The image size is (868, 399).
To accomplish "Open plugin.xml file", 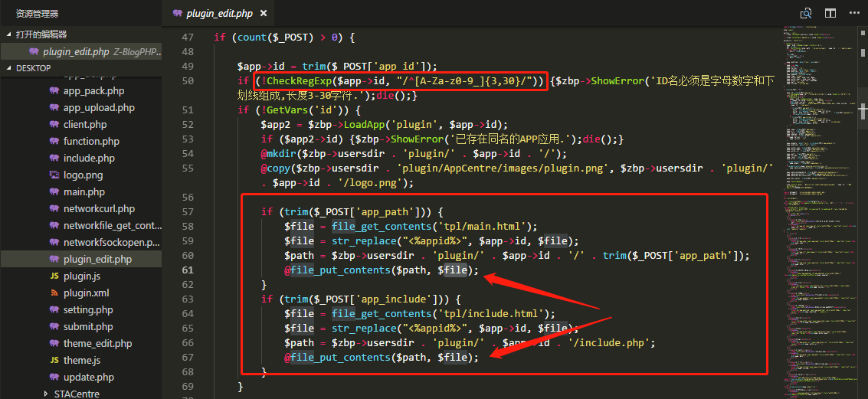I will point(85,293).
